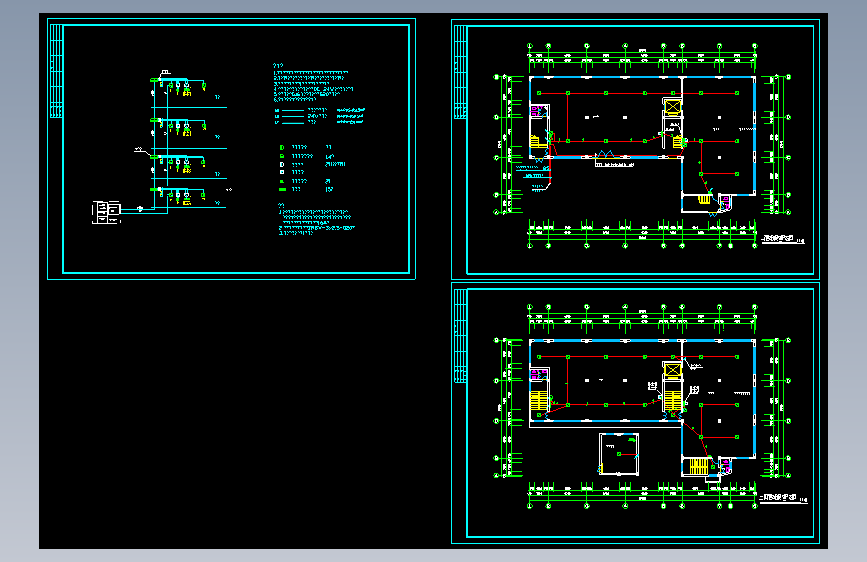Select the title strip at left of lower plan sheet
This screenshot has width=867, height=562.
click(460, 336)
